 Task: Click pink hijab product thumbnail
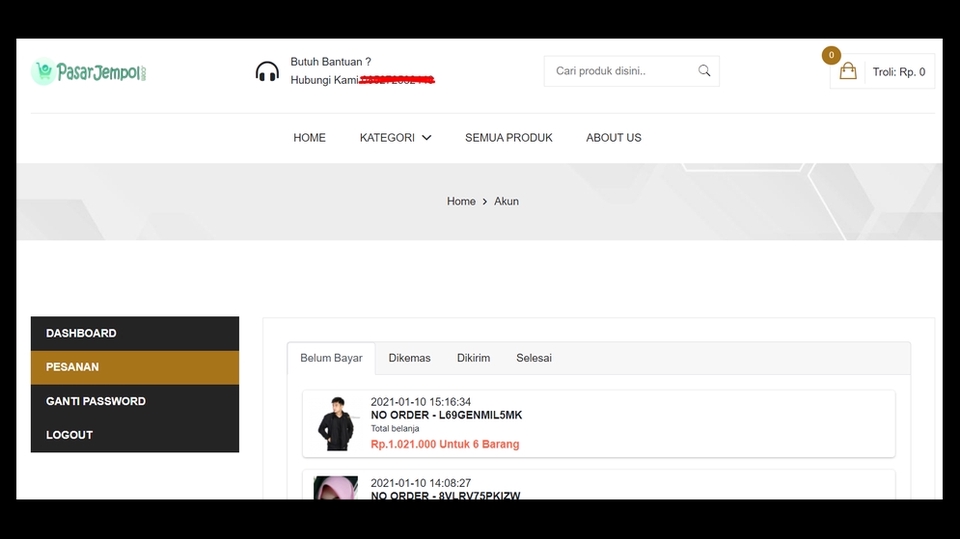coord(336,488)
